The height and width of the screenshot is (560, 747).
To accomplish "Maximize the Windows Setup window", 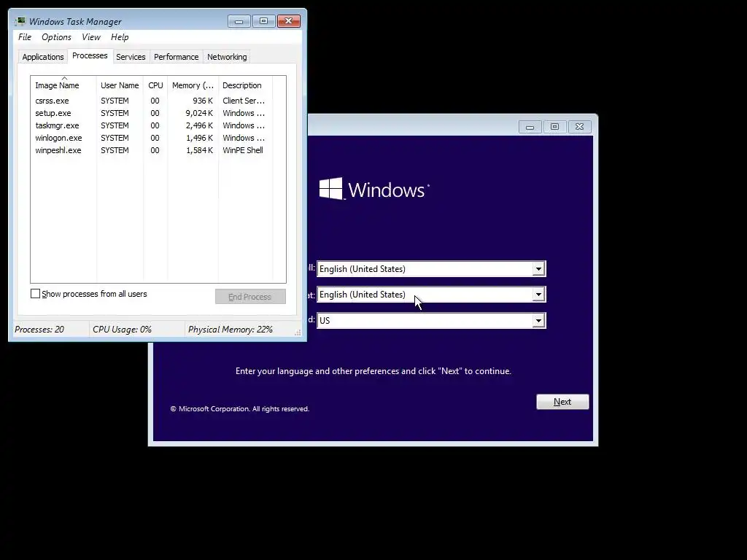I will pyautogui.click(x=554, y=127).
